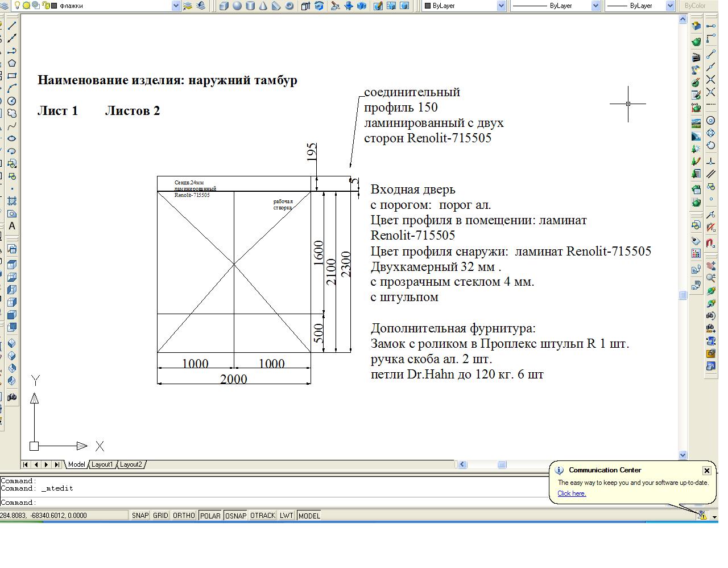Click the Magnet object snap settings icon
This screenshot has height=568, width=728.
[x=710, y=243]
